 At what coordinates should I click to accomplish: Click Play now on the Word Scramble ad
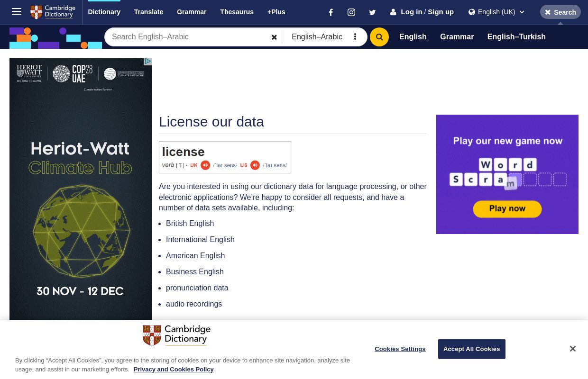click(x=507, y=209)
